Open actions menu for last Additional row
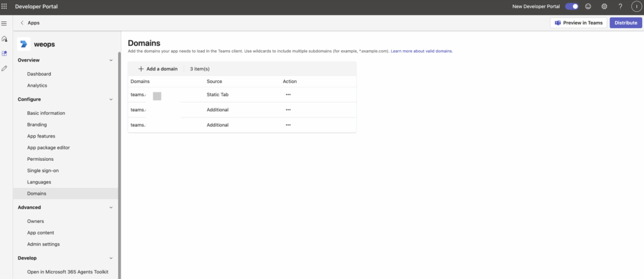This screenshot has width=644, height=279. point(288,124)
